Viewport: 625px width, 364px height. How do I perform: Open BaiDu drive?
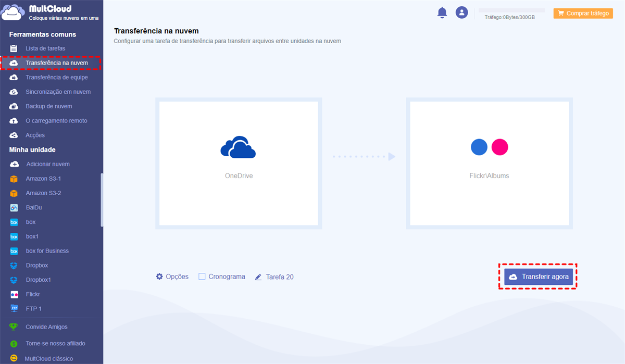pos(34,207)
